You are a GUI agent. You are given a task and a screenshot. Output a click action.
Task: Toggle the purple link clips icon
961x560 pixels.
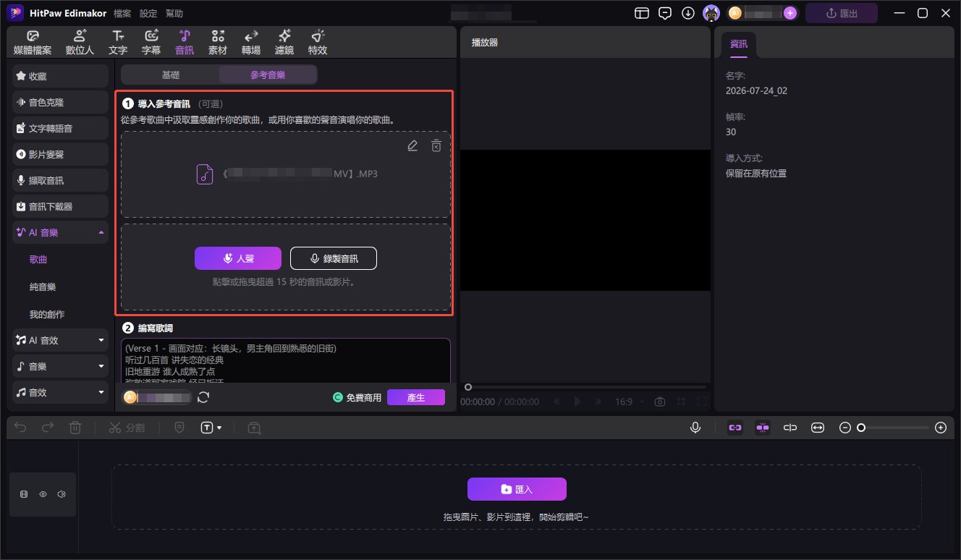coord(735,428)
